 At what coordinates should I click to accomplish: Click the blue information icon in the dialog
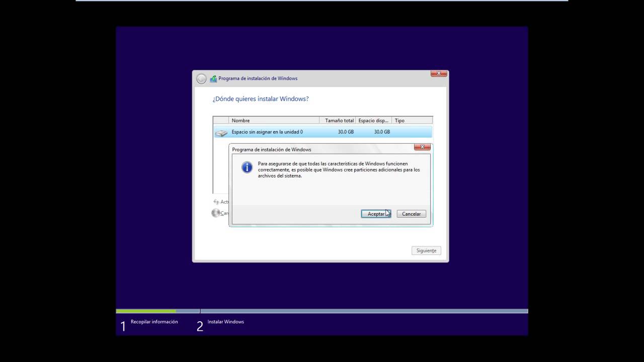(x=247, y=167)
